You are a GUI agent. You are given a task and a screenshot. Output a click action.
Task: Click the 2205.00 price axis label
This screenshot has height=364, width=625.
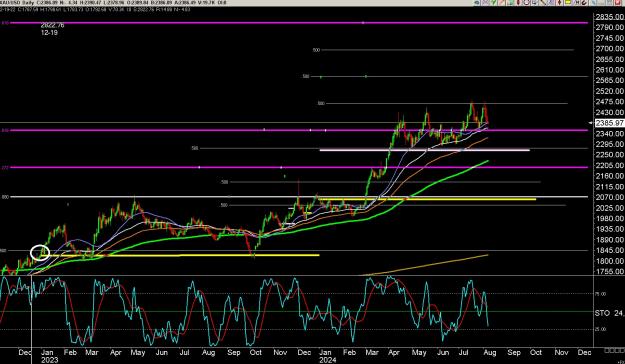coord(609,165)
